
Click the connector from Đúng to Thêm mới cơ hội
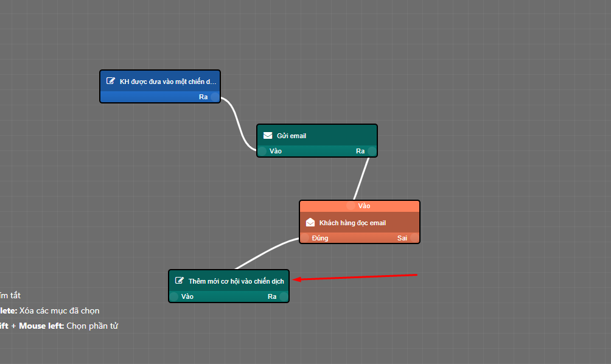tap(264, 253)
